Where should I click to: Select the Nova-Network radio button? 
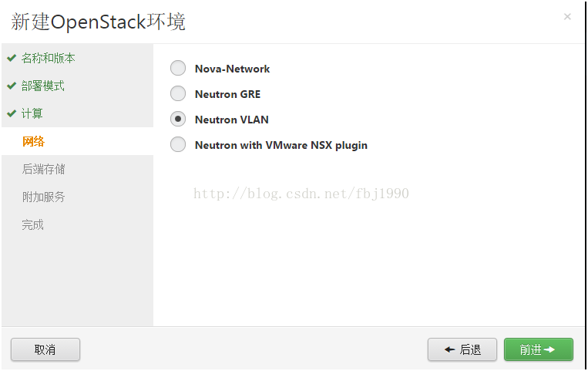click(x=178, y=69)
